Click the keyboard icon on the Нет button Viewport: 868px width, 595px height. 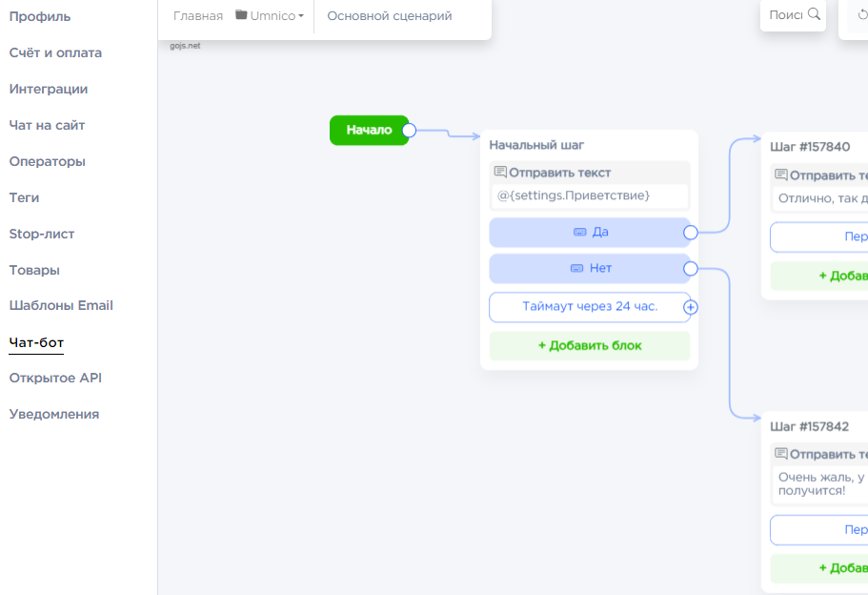click(576, 268)
